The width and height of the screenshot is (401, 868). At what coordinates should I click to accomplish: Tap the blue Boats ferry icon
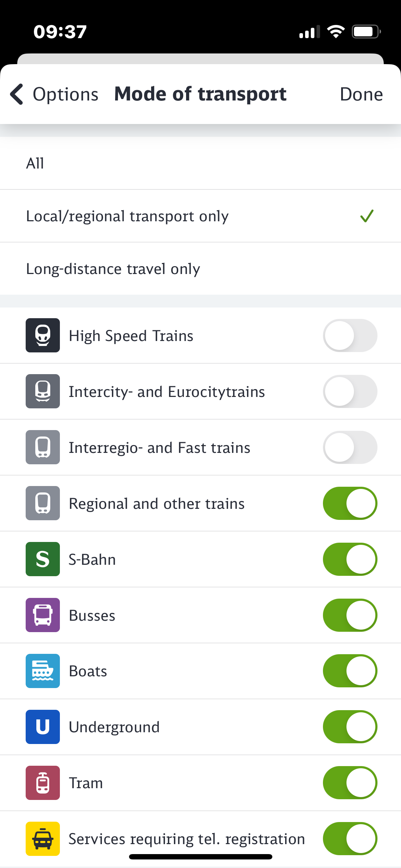(43, 671)
